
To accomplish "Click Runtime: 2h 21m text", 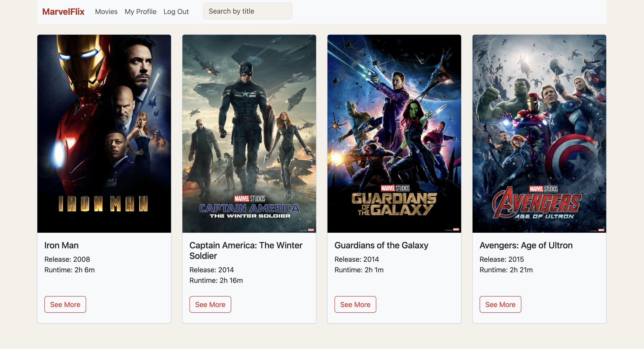I will click(506, 270).
